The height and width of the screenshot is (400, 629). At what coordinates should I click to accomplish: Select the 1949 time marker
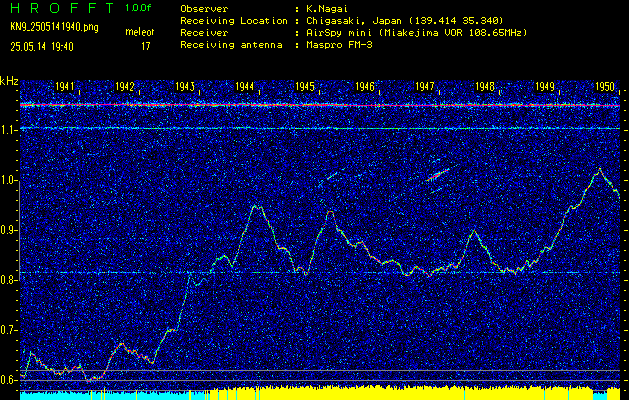(x=545, y=86)
